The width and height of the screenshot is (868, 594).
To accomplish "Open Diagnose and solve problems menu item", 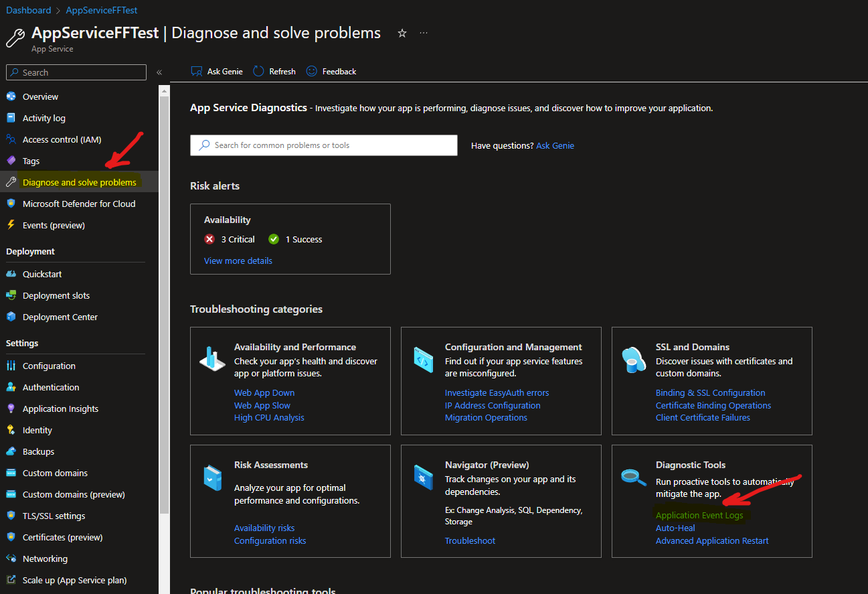I will tap(80, 182).
